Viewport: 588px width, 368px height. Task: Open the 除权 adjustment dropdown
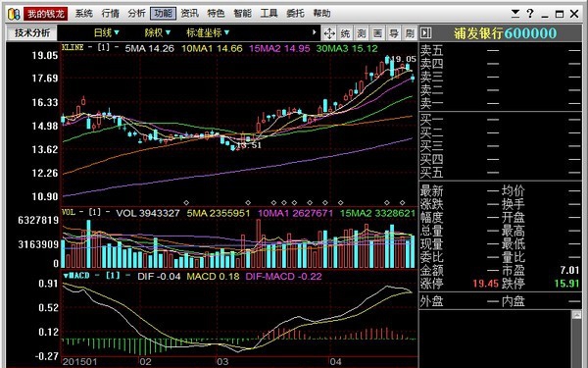(158, 32)
